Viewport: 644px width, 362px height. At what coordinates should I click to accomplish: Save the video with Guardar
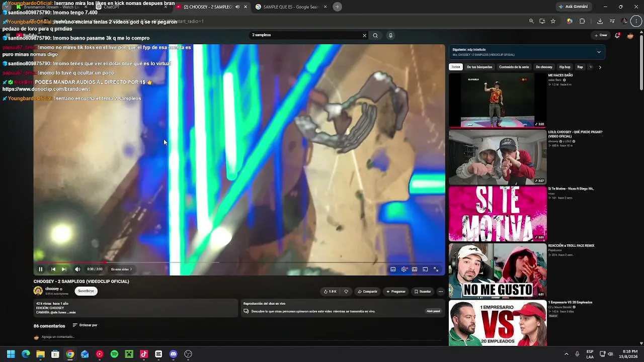(x=423, y=291)
